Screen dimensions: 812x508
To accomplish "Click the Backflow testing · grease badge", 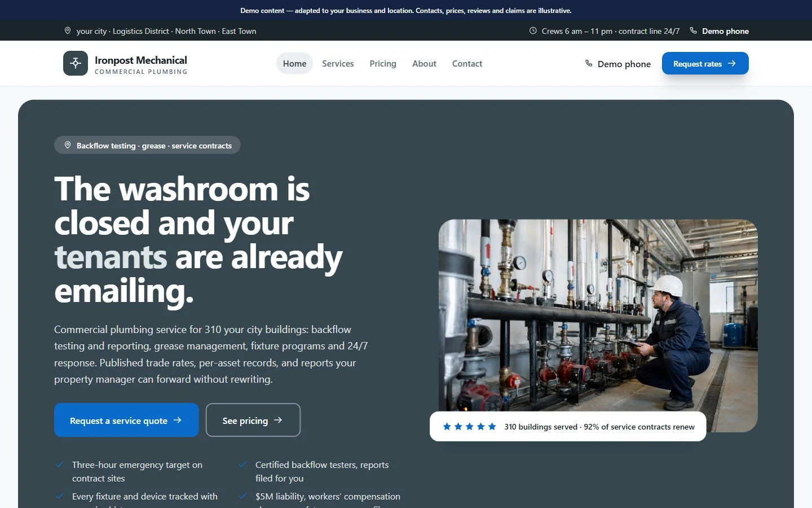I will (147, 145).
